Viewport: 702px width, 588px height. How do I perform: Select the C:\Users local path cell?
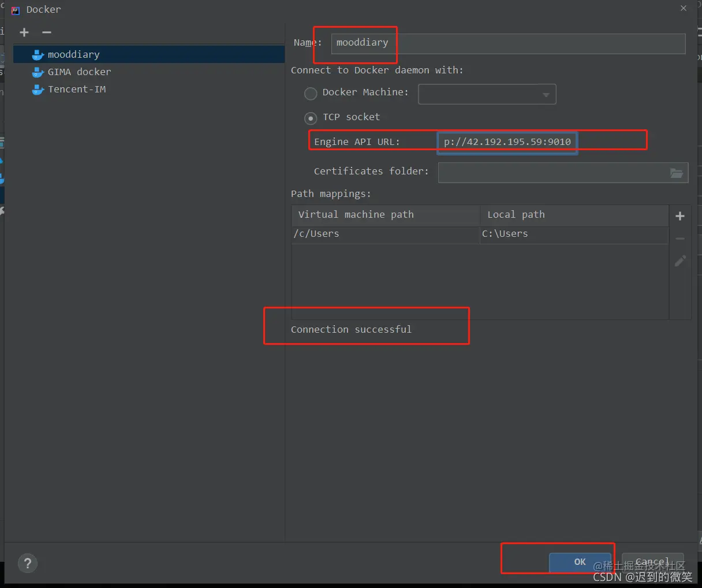tap(574, 234)
